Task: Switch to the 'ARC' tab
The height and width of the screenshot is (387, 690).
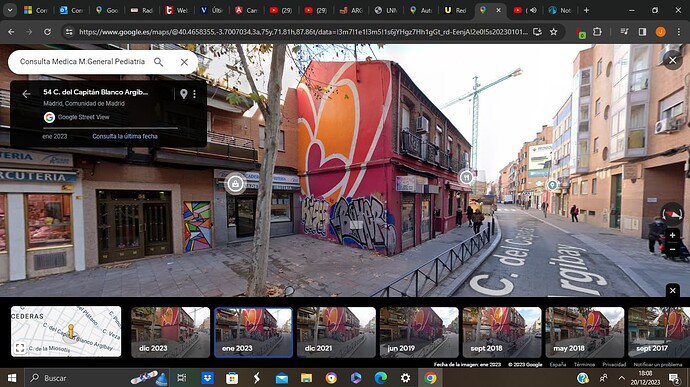Action: pyautogui.click(x=352, y=10)
